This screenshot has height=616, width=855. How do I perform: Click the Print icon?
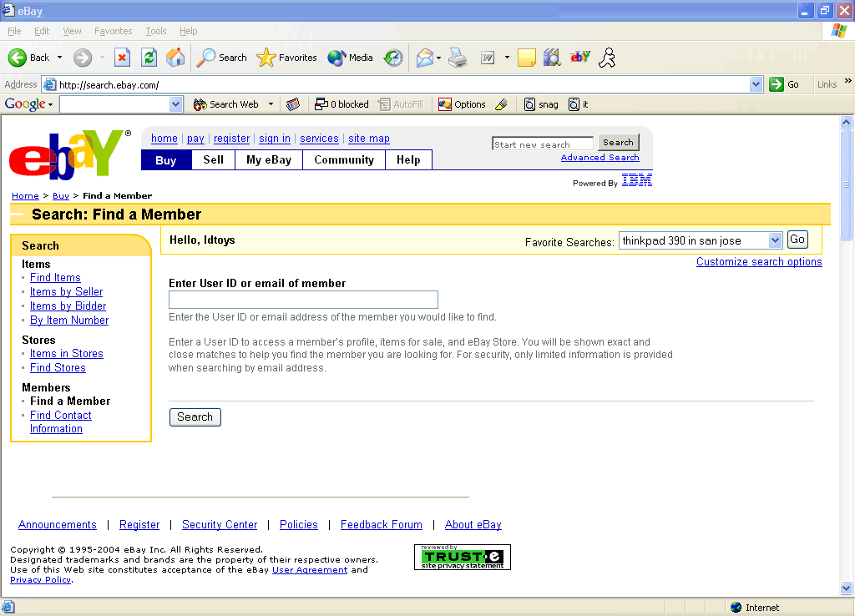pyautogui.click(x=458, y=58)
